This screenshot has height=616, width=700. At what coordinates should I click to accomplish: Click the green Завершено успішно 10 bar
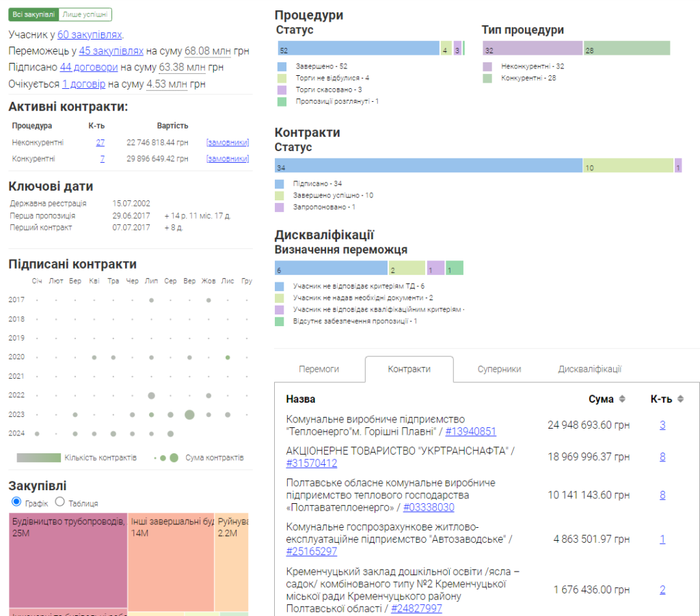click(x=628, y=165)
